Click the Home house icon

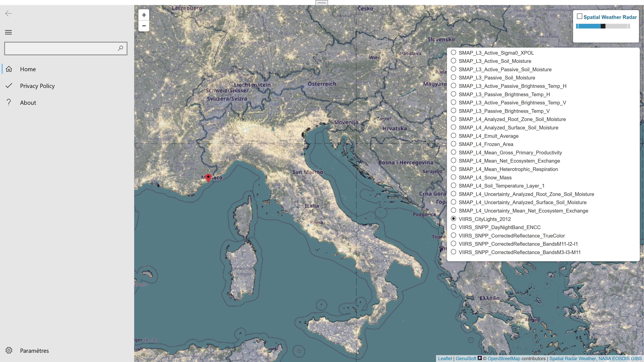(x=9, y=69)
